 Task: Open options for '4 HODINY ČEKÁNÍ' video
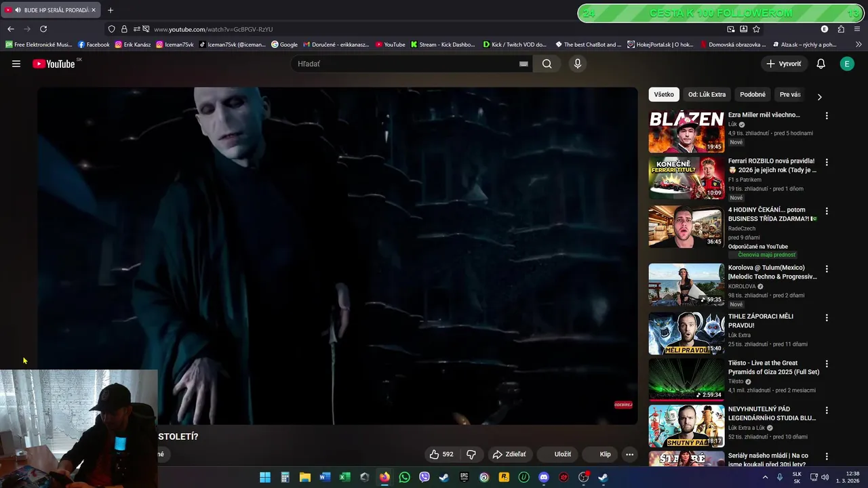(826, 211)
